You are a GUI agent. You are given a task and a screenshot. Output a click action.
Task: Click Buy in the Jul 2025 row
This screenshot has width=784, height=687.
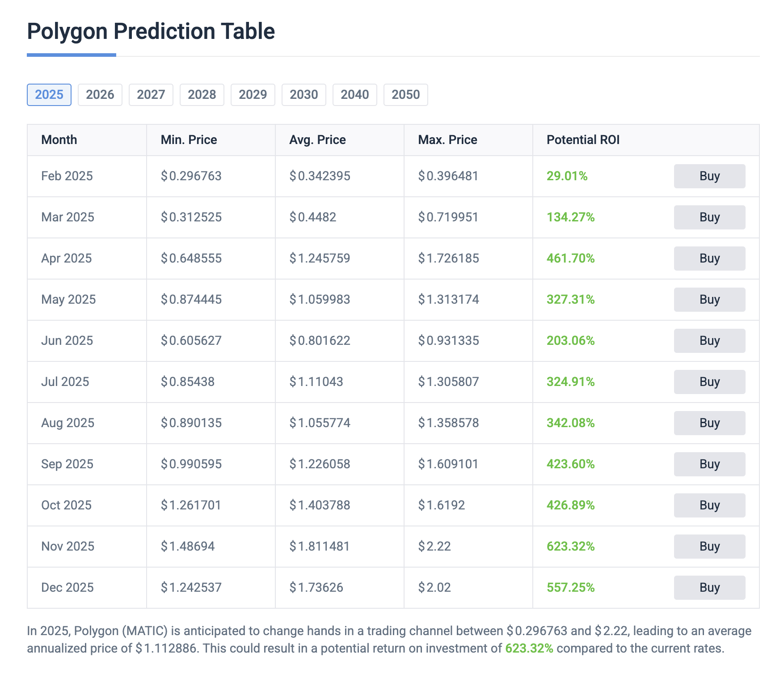pyautogui.click(x=710, y=382)
